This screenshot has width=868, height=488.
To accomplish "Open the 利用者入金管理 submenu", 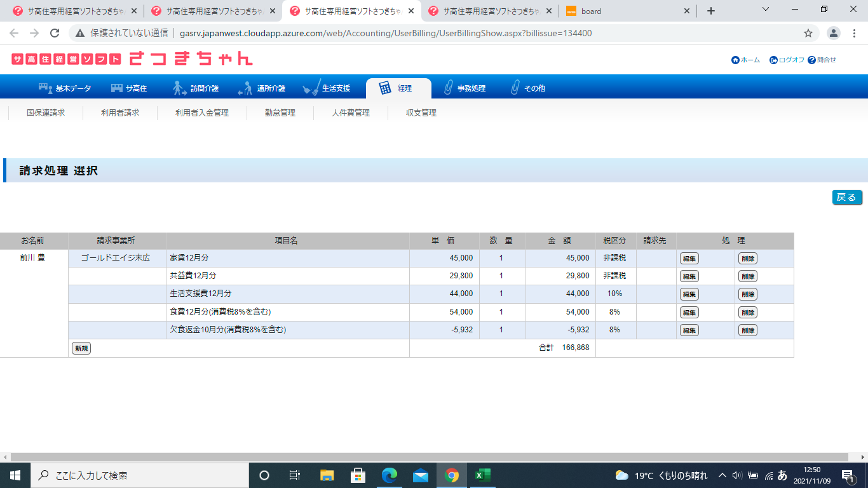I will coord(202,113).
